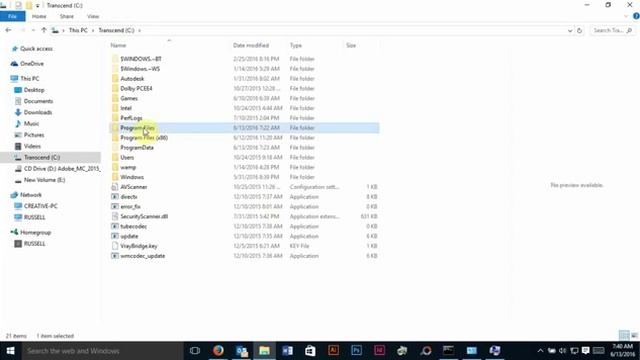Select Homegroup in the navigation pane
Image resolution: width=640 pixels, height=360 pixels.
[x=36, y=232]
